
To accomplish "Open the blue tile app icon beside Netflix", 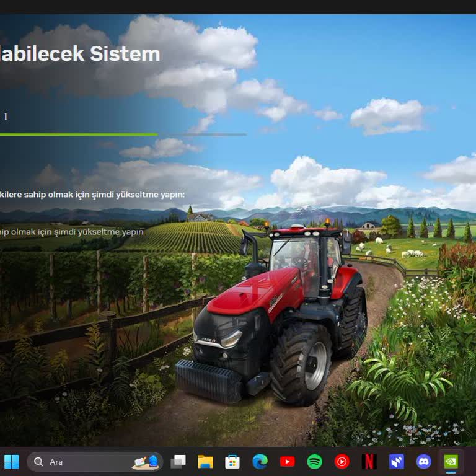I will pos(397,462).
